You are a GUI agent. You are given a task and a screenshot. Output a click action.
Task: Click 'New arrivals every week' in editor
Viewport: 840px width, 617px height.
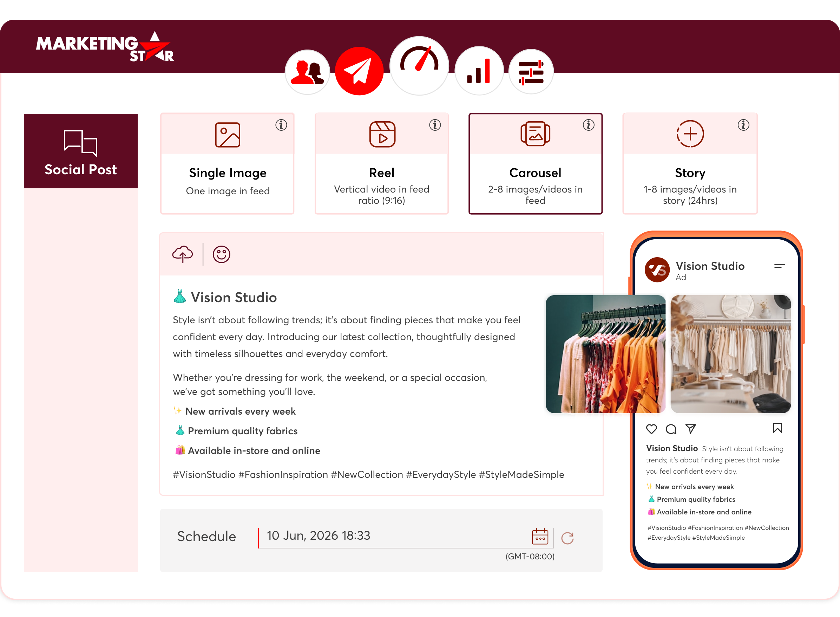coord(240,411)
